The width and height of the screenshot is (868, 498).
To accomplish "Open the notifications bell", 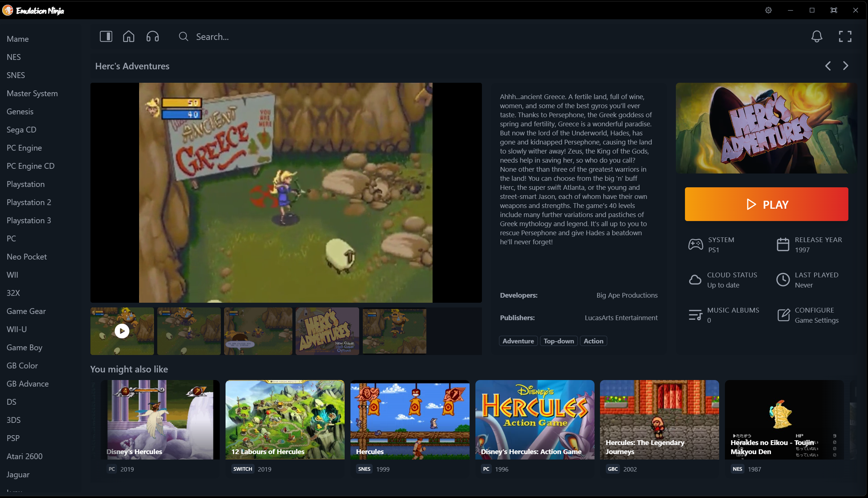I will point(818,36).
